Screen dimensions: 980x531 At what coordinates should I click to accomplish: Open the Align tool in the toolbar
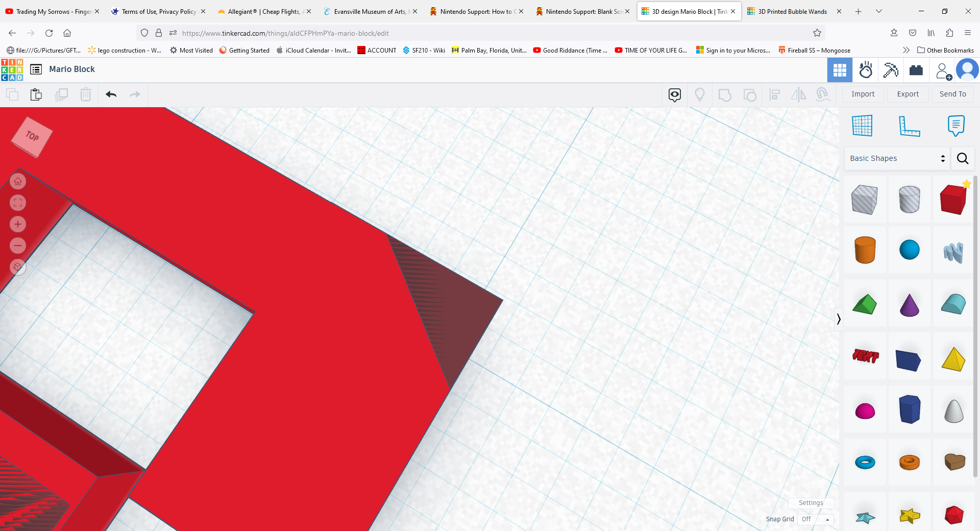[x=774, y=94]
